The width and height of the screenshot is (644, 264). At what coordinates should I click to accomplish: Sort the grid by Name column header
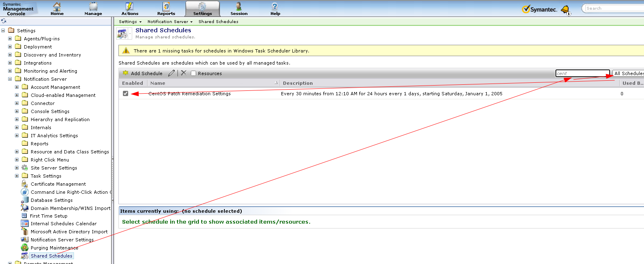click(158, 83)
